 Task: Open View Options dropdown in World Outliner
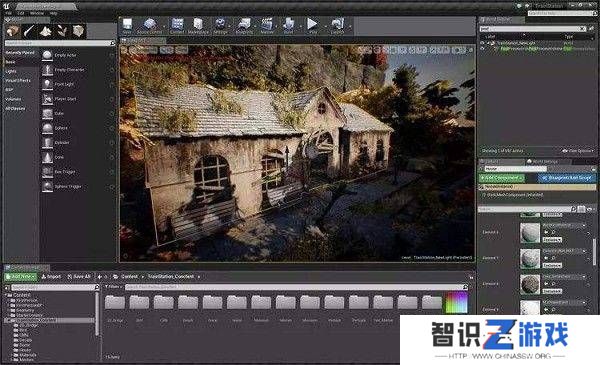(578, 151)
